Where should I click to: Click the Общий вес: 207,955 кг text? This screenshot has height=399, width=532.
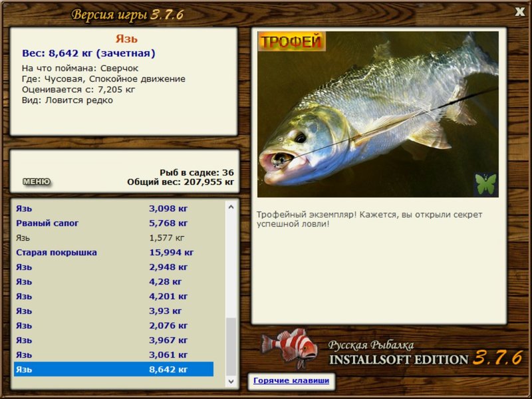click(x=180, y=182)
